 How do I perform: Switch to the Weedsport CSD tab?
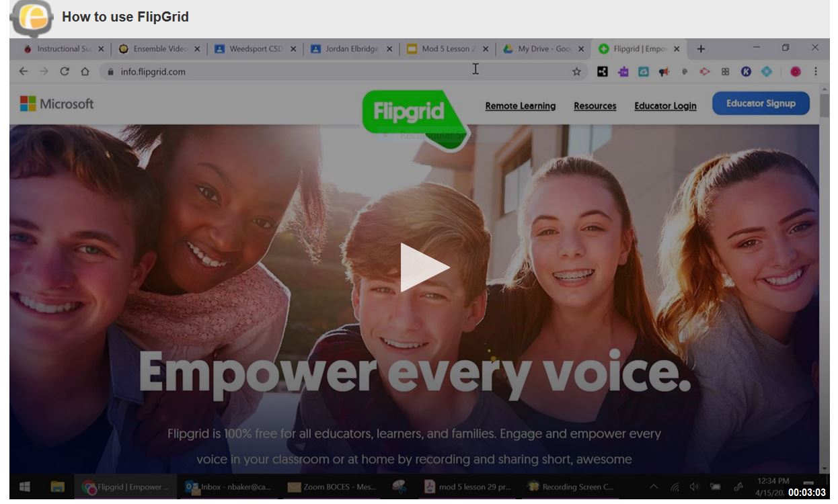(x=256, y=48)
